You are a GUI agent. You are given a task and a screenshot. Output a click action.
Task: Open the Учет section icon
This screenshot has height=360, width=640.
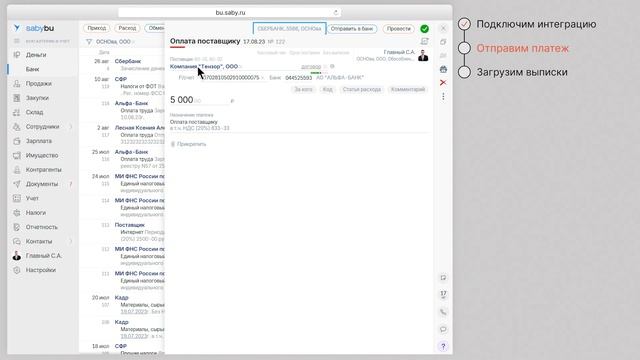(17, 198)
